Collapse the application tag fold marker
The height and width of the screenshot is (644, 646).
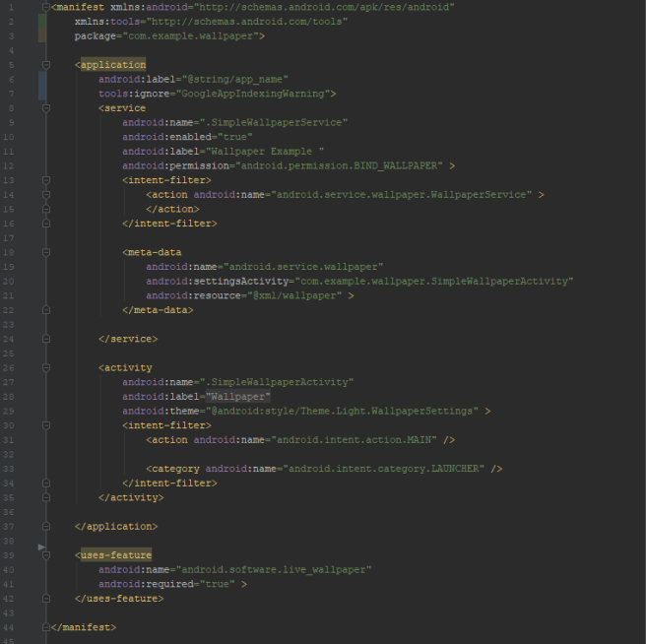46,65
